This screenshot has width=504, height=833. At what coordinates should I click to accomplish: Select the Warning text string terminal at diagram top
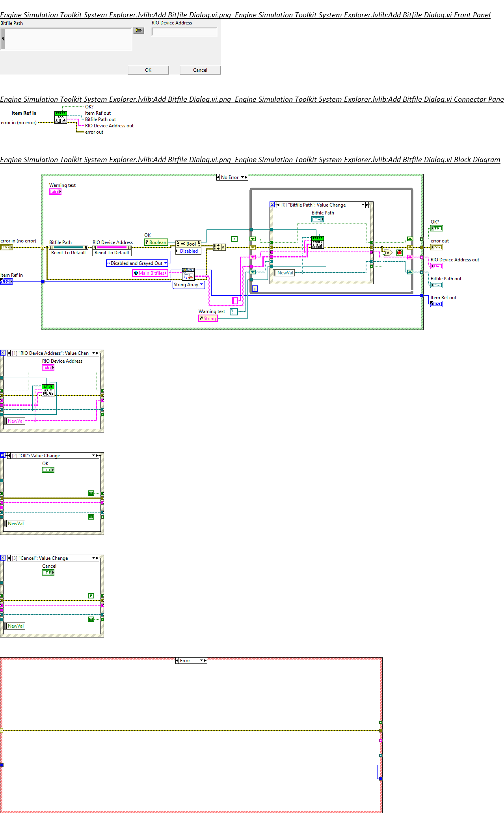click(x=55, y=192)
